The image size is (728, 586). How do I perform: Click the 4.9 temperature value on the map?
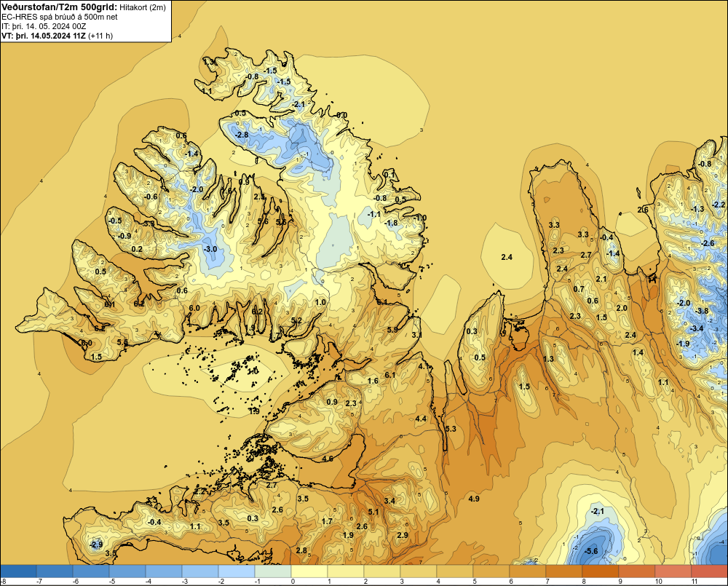(x=474, y=499)
